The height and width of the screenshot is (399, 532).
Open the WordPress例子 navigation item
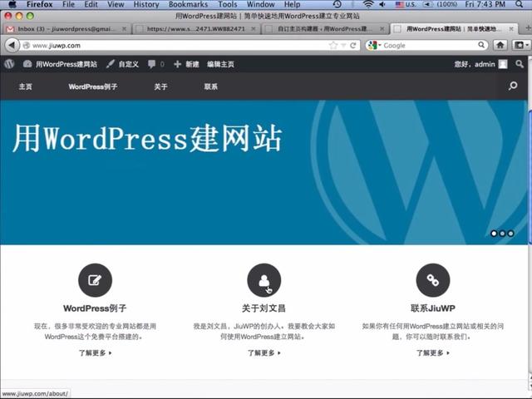93,86
